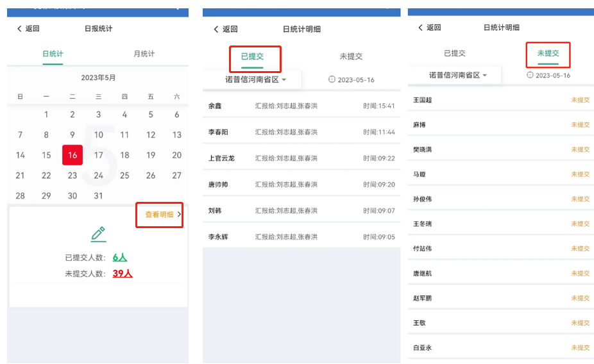Select the 未提交 tab in the middle panel
The height and width of the screenshot is (364, 594).
pyautogui.click(x=351, y=56)
